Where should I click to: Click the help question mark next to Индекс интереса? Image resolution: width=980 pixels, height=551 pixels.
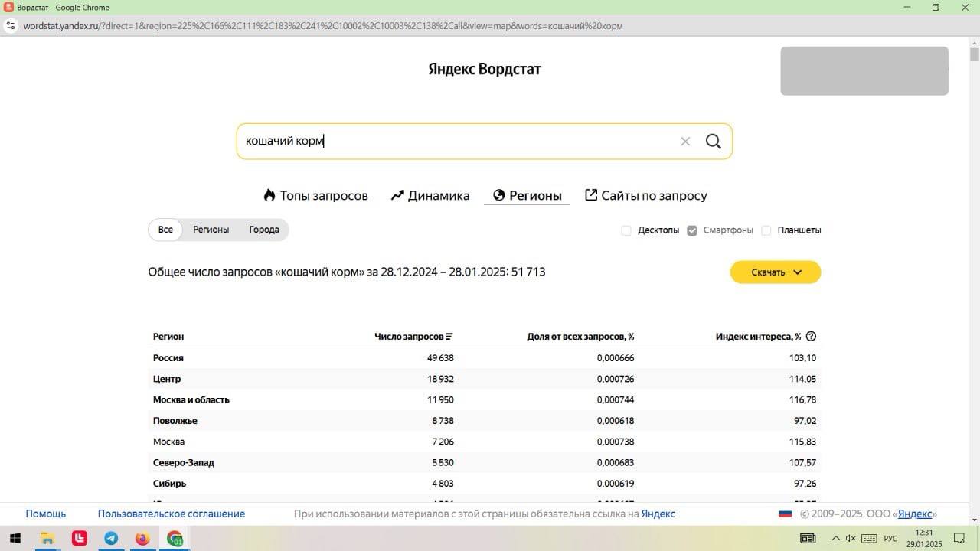[x=812, y=337]
